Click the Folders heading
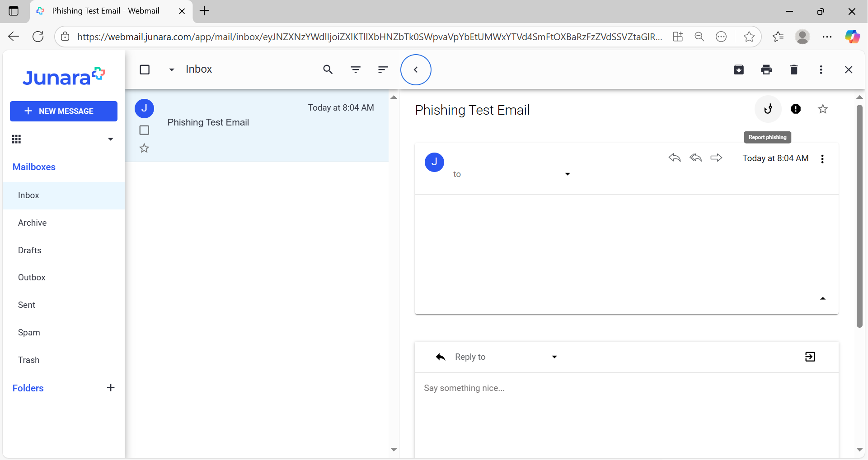Screen dimensions: 868x460 tap(28, 388)
